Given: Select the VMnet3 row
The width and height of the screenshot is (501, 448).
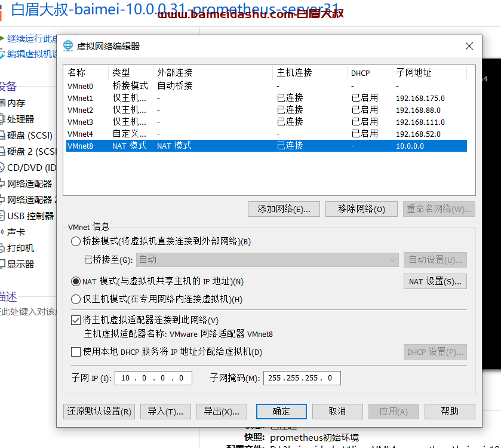Looking at the screenshot, I should coord(266,122).
